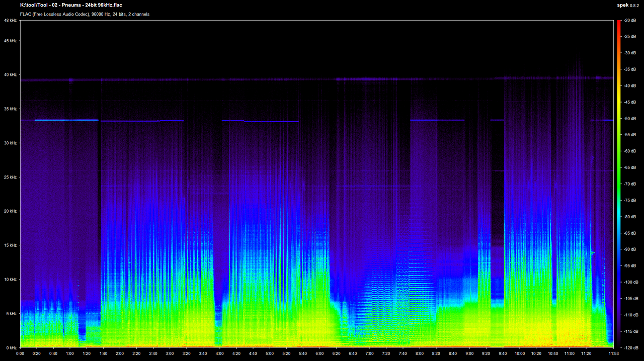This screenshot has height=361, width=644.
Task: Click the -30 dB scale label
Action: (631, 53)
